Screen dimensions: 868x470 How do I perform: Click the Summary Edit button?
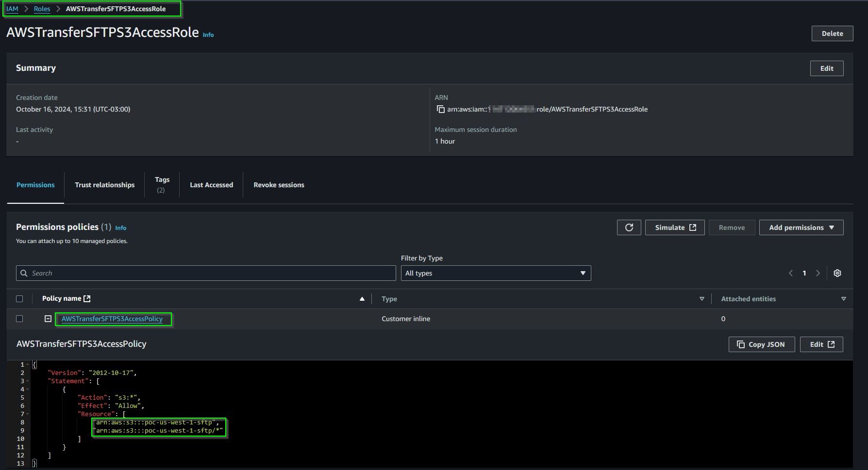tap(826, 68)
